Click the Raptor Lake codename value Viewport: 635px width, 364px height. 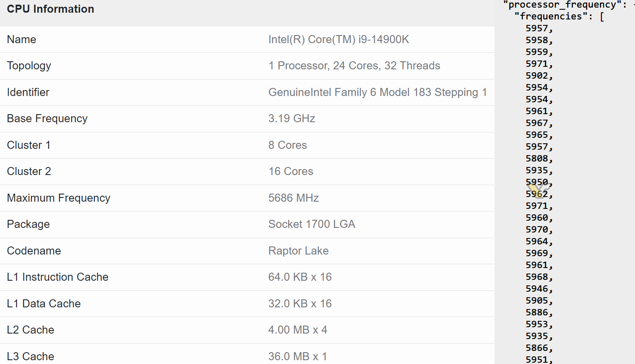(298, 251)
